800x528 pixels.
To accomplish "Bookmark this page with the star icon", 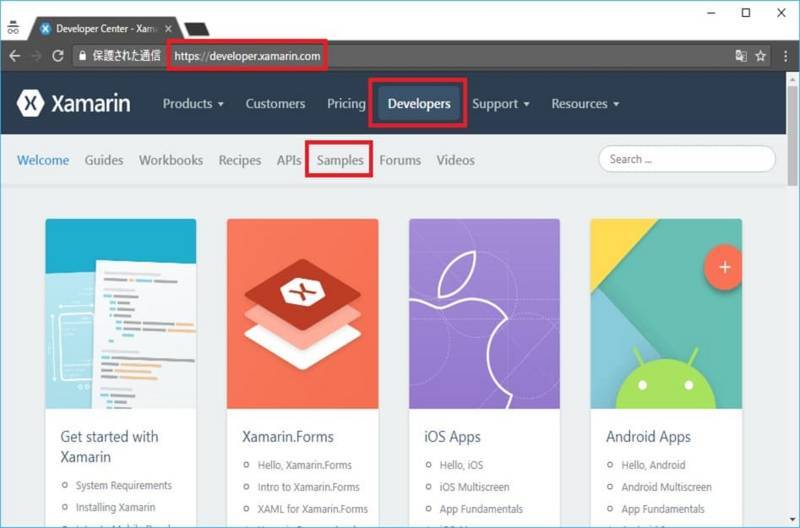I will 760,56.
